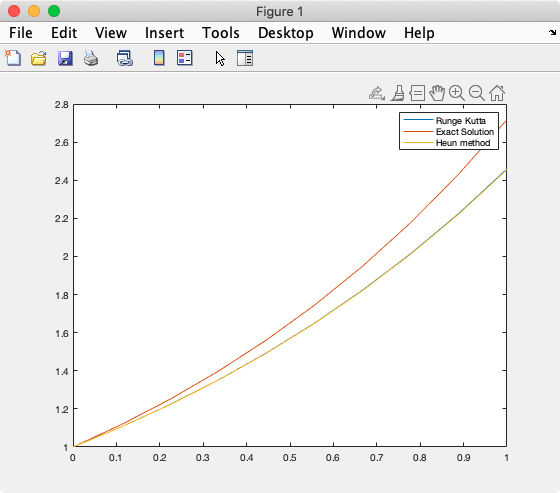Click the Runge Kutta legend entry
The height and width of the screenshot is (493, 560).
pos(461,121)
